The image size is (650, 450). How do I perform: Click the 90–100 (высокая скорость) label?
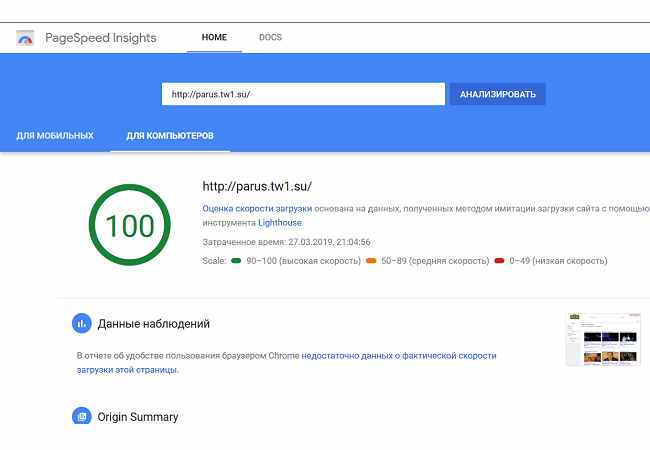pyautogui.click(x=303, y=261)
